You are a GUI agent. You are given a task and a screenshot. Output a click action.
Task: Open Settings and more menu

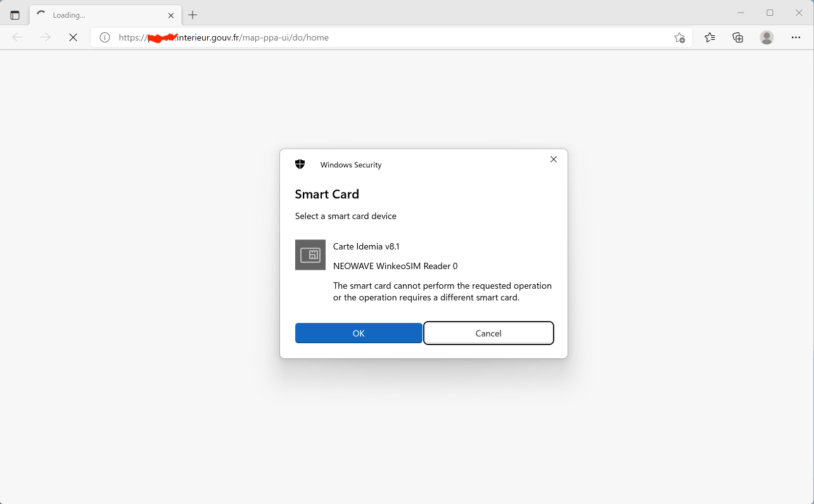pyautogui.click(x=796, y=37)
